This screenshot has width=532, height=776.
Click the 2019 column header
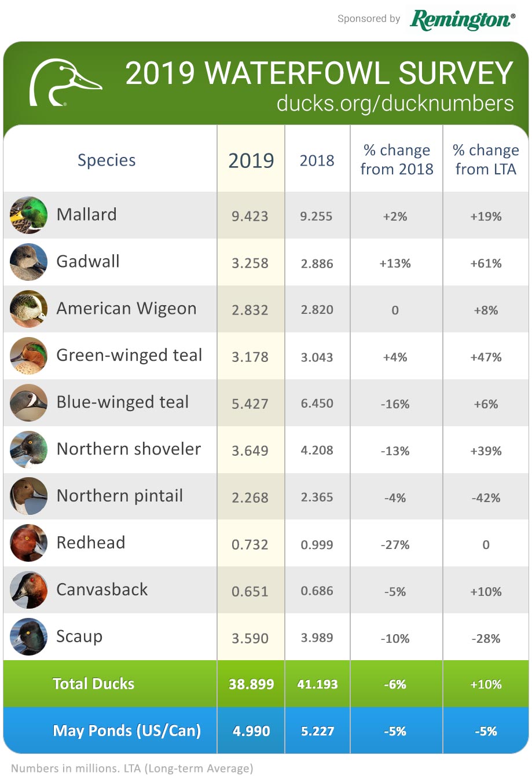point(251,160)
